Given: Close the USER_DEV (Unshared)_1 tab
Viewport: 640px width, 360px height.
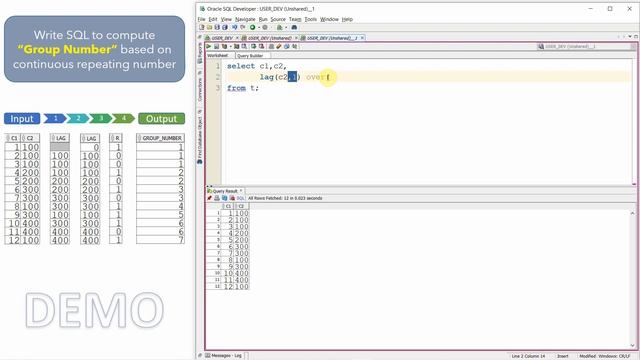Looking at the screenshot, I should tap(362, 38).
